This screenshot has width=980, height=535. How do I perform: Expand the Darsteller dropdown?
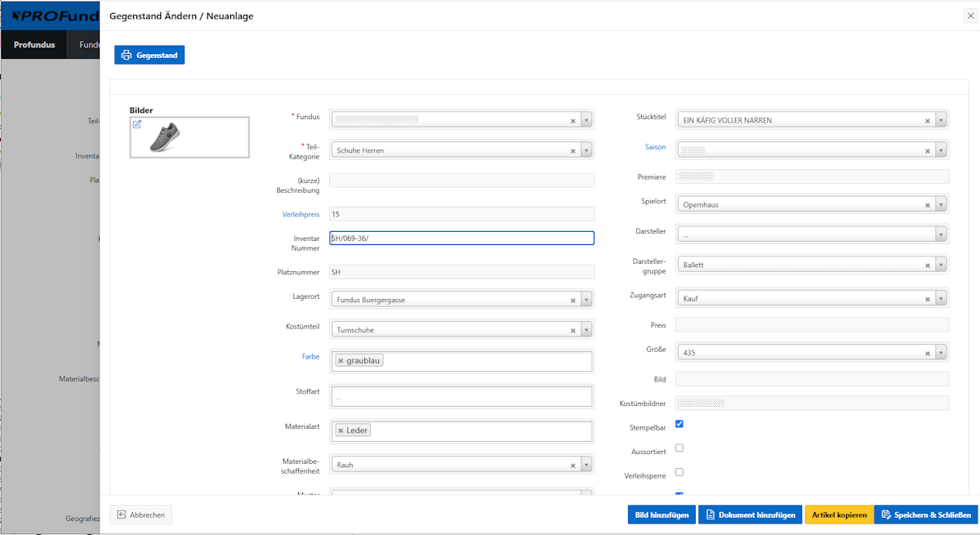pyautogui.click(x=941, y=234)
